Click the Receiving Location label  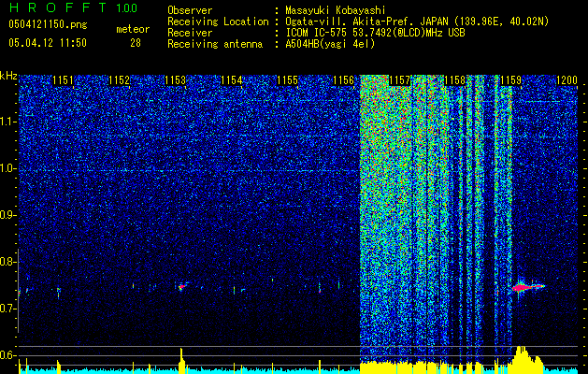(x=218, y=22)
